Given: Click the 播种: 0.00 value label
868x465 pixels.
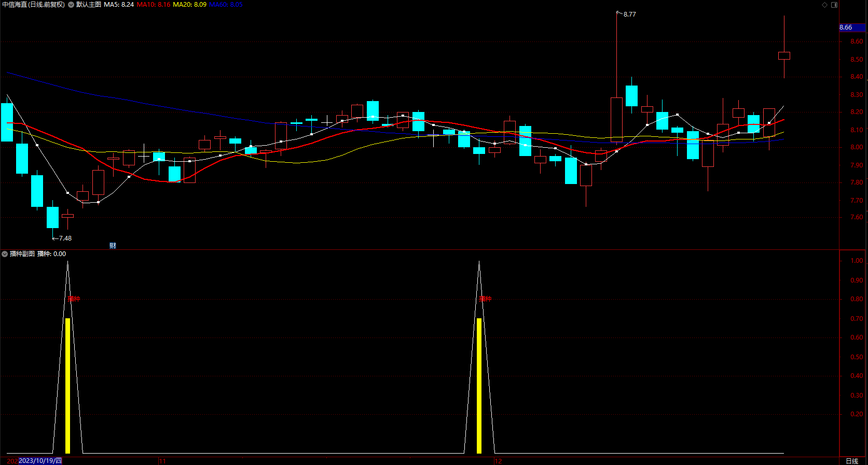Looking at the screenshot, I should coord(52,254).
